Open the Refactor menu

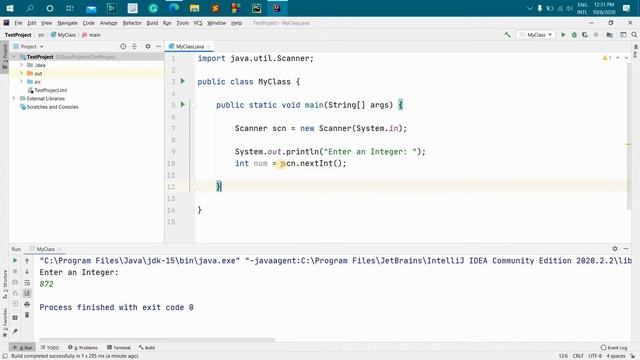click(x=132, y=23)
